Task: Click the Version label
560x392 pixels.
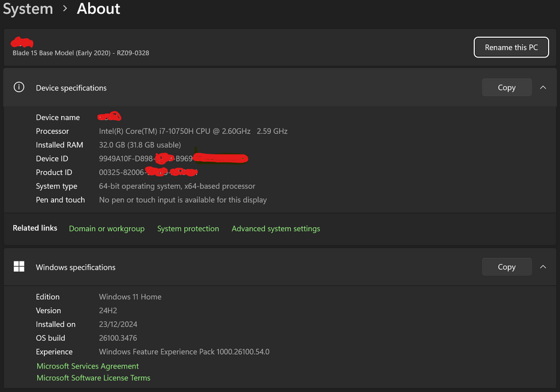Action: (48, 310)
